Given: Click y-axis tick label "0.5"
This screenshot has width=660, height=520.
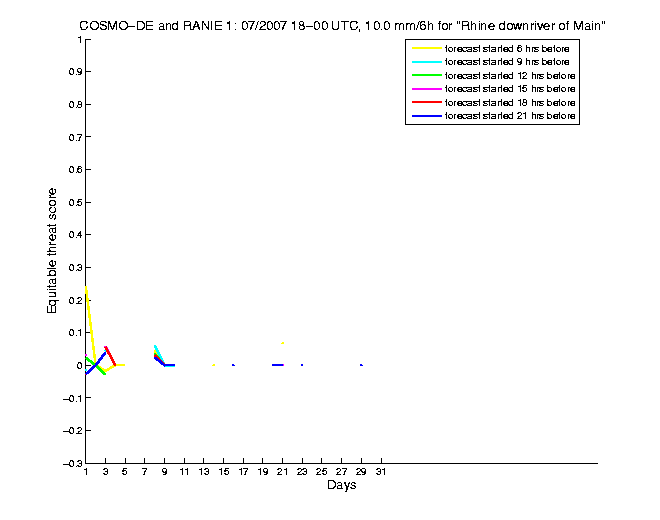Looking at the screenshot, I should [75, 203].
